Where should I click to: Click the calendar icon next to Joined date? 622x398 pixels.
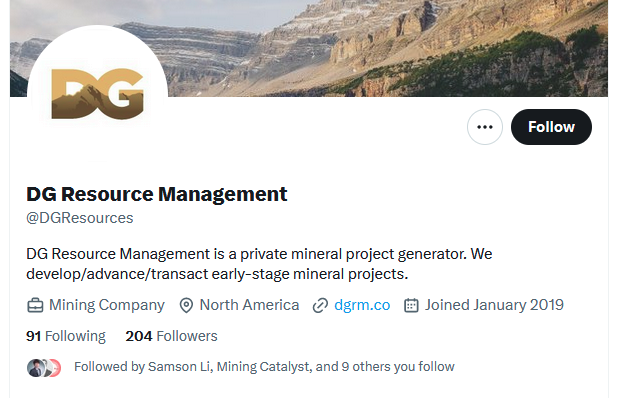[411, 306]
